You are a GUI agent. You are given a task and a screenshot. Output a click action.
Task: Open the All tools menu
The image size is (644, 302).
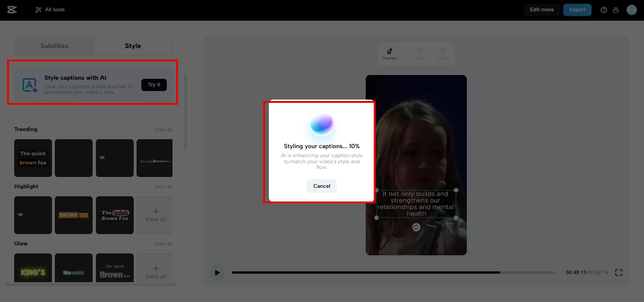click(x=49, y=9)
